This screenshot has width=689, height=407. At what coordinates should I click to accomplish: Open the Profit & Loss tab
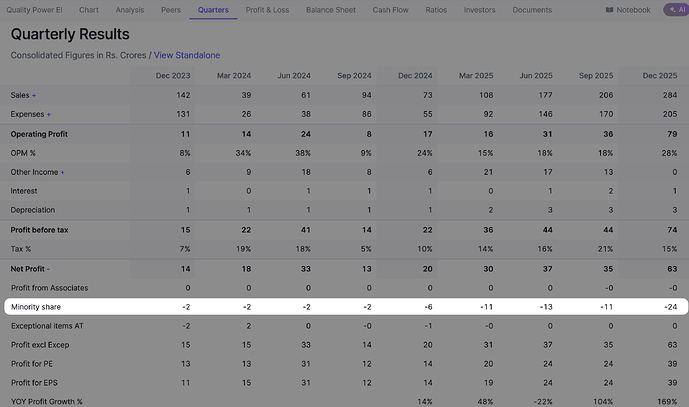coord(267,10)
